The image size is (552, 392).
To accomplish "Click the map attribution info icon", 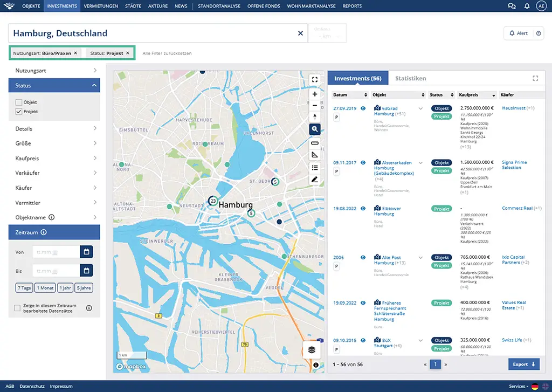I will pos(316,365).
